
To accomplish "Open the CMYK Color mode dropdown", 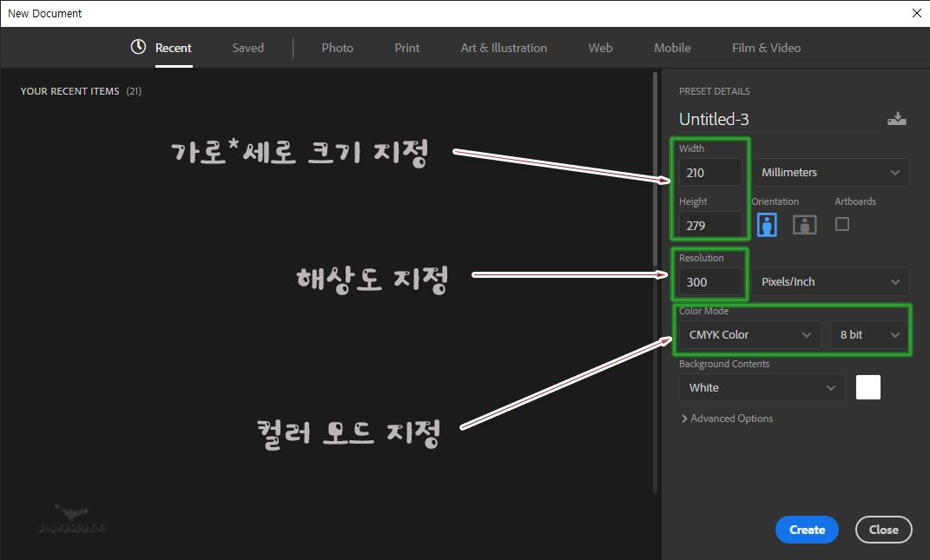I will pyautogui.click(x=749, y=334).
